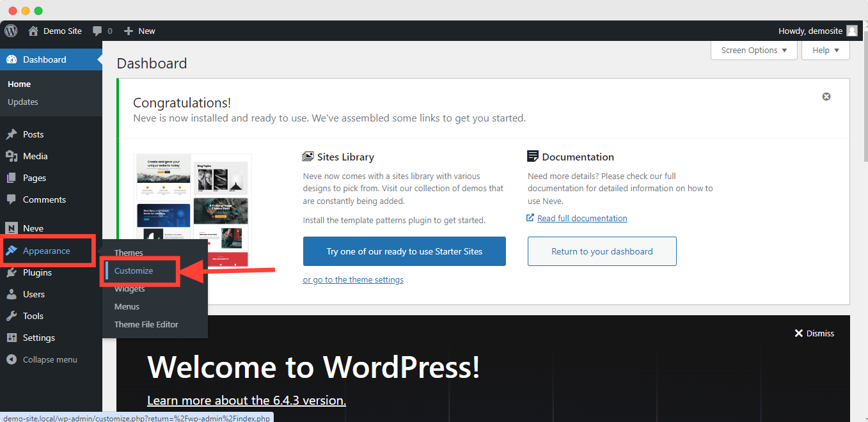Click the Dashboard gauge icon in sidebar

tap(11, 59)
